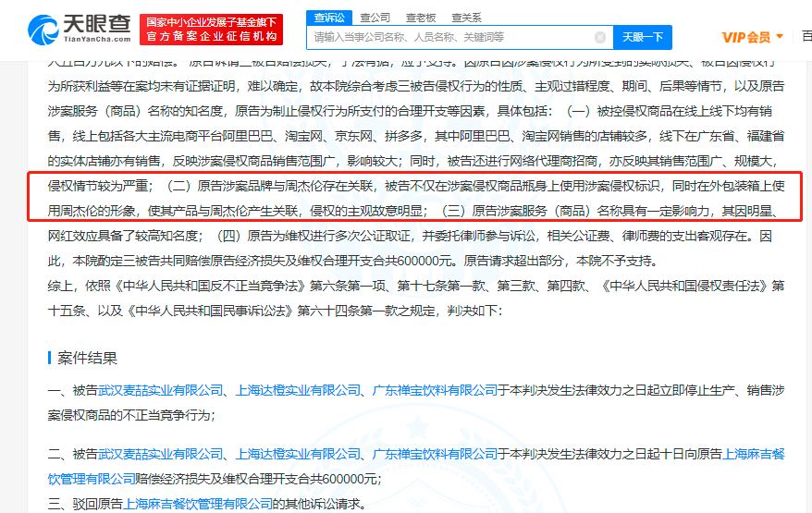812x513 pixels.
Task: Click the text 《中华人民共和国民事诉讼法》
Action: point(210,311)
